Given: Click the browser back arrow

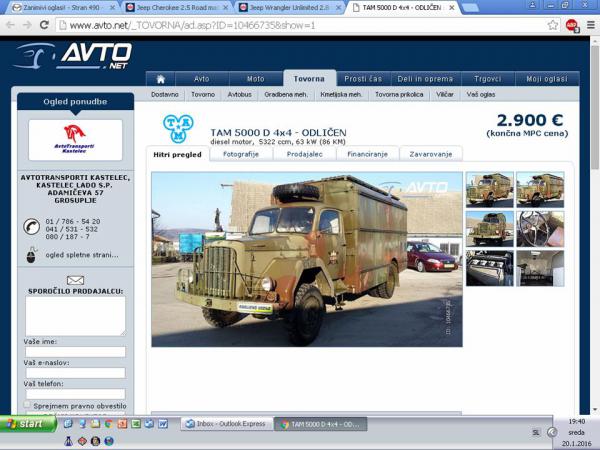Looking at the screenshot, I should click(x=12, y=25).
